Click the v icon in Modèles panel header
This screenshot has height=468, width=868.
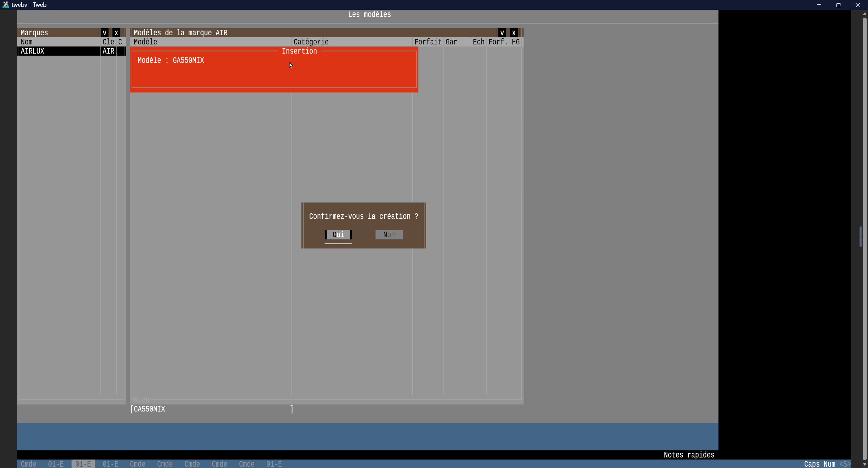coord(502,33)
